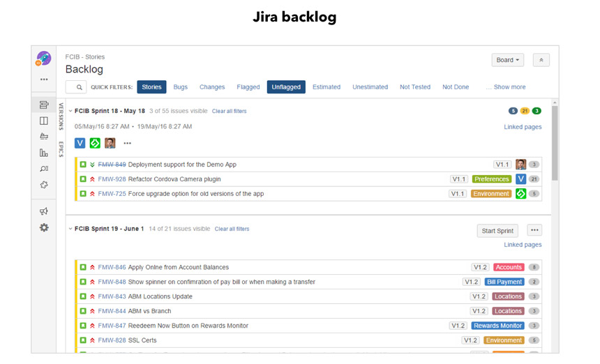
Task: Collapse the header with double-chevron button
Action: point(541,60)
